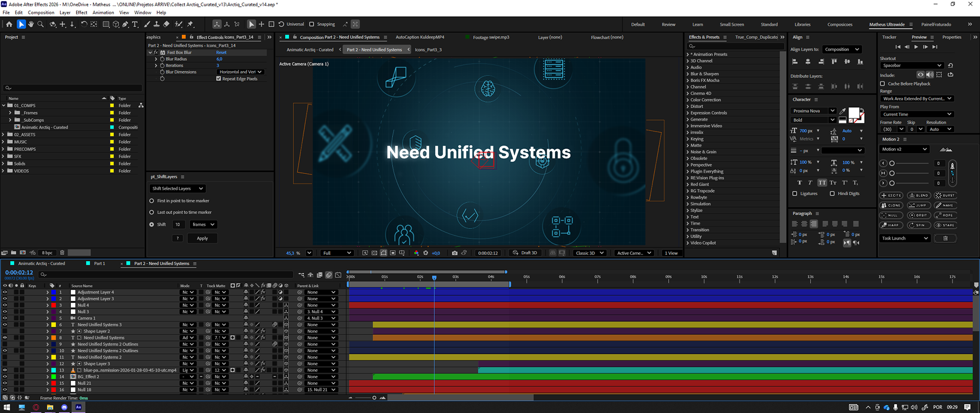Toggle Draft 3D button

click(x=525, y=253)
